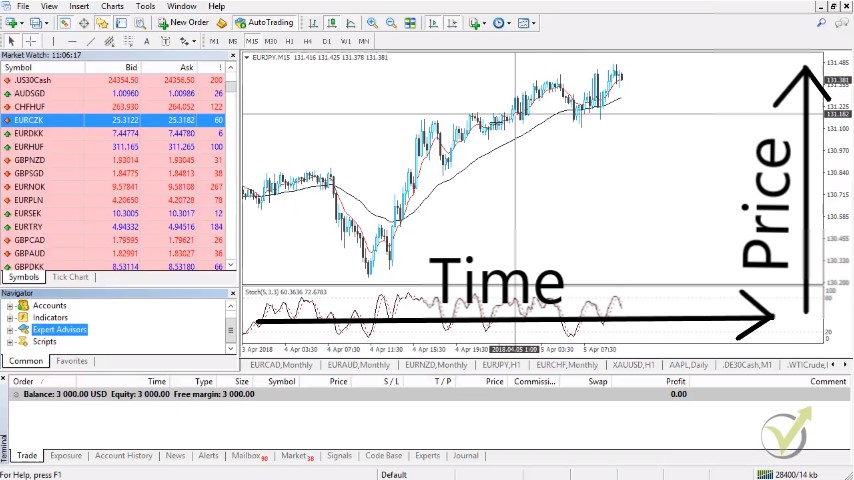Toggle AutoTrading on or off
The height and width of the screenshot is (480, 854).
pyautogui.click(x=265, y=23)
